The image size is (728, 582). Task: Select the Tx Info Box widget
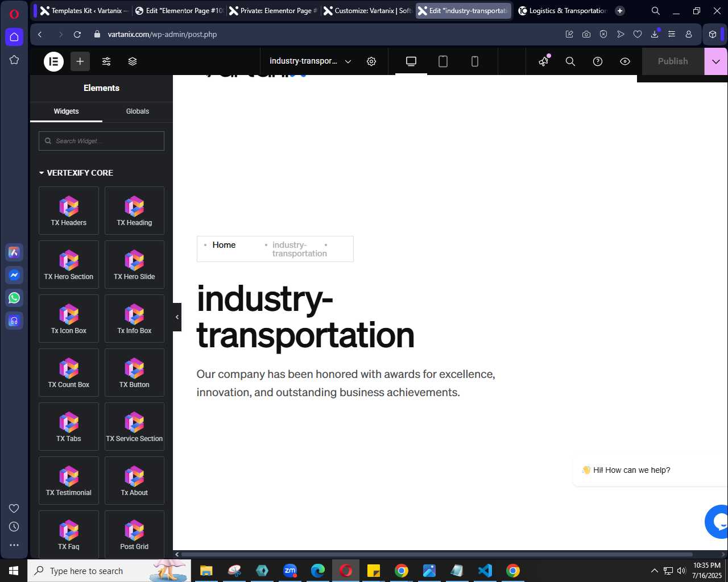[x=134, y=319]
